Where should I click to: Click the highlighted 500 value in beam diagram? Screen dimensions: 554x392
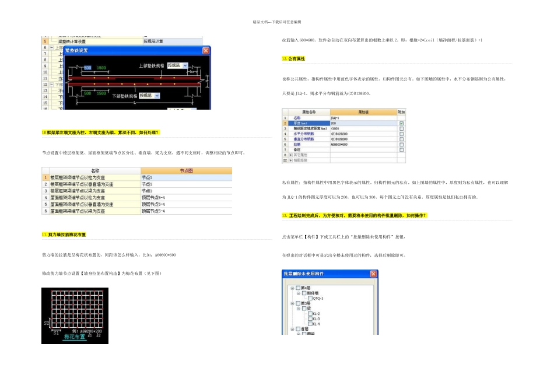87,68
